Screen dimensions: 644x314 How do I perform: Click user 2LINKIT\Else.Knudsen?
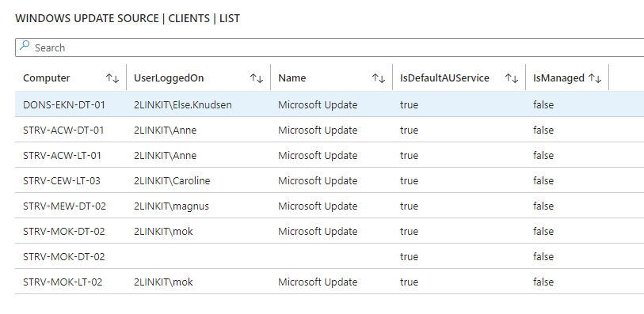[x=183, y=105]
